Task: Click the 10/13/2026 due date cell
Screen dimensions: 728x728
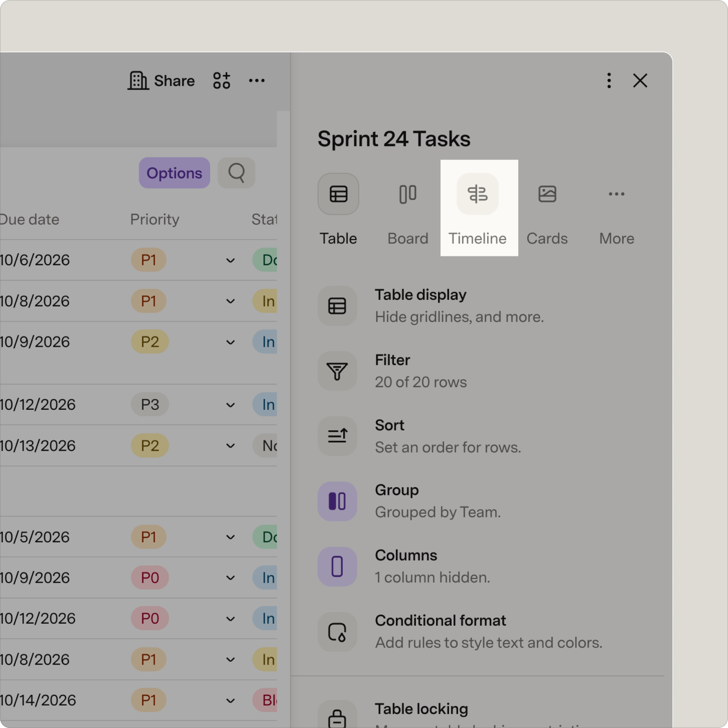Action: coord(38,446)
